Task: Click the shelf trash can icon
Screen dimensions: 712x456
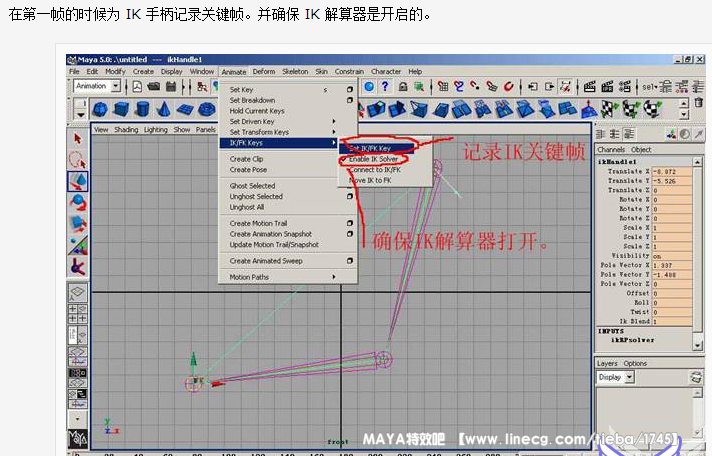Action: 699,103
